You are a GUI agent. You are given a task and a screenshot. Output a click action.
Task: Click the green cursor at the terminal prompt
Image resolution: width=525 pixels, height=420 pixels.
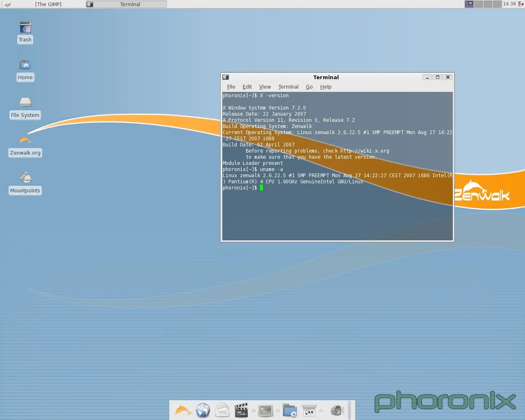tap(261, 188)
